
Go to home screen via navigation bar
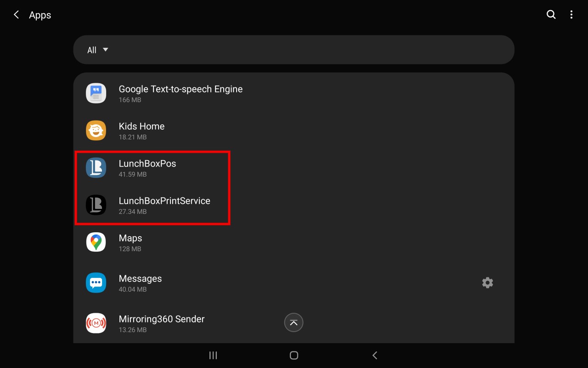tap(294, 355)
